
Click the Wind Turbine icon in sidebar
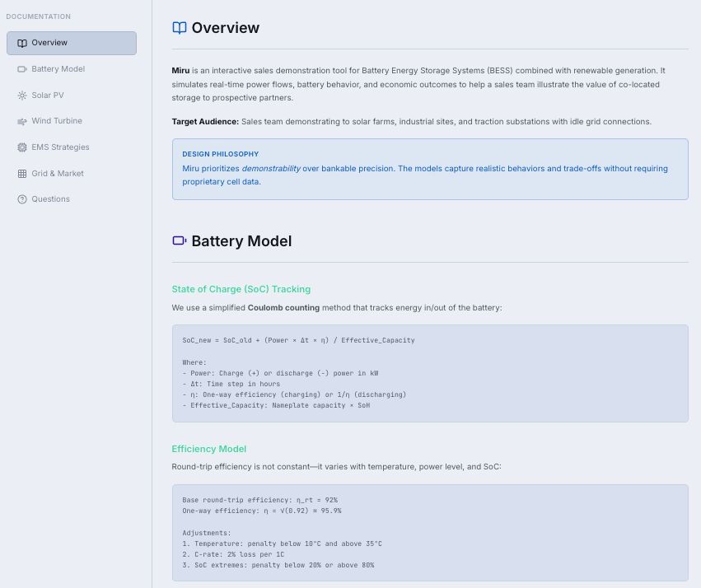(x=22, y=121)
